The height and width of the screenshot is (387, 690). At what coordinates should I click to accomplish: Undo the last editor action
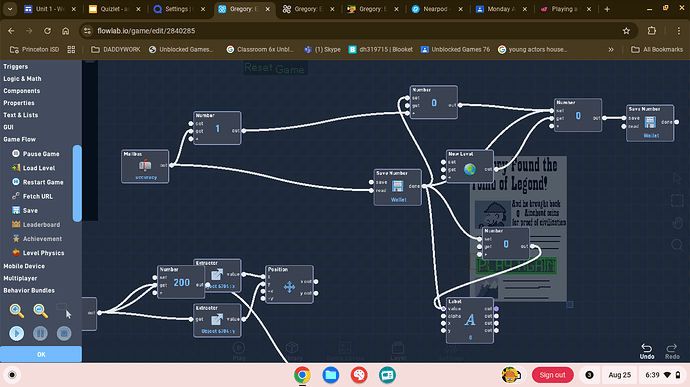(x=646, y=351)
